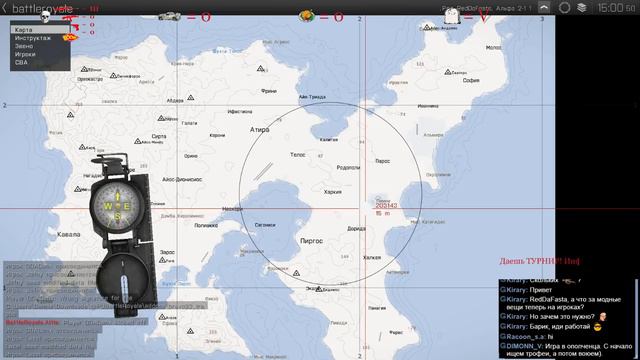The image size is (640, 360).
Task: Click the Сагонион bay label
Action: click(x=265, y=225)
